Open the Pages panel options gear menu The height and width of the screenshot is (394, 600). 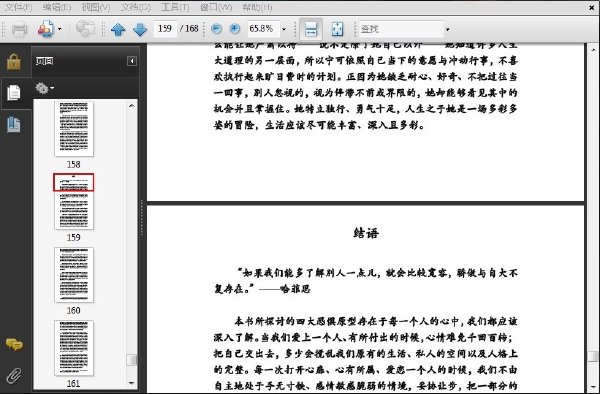tap(44, 88)
